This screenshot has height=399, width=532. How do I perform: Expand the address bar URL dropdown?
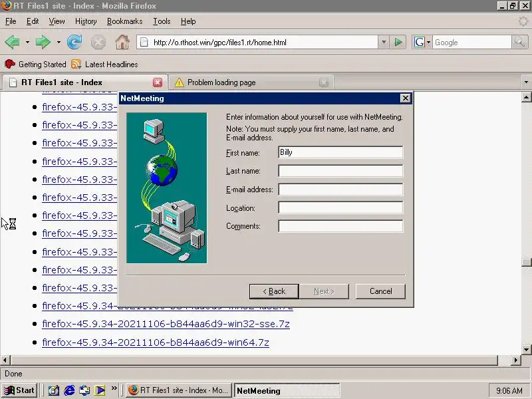pos(384,43)
